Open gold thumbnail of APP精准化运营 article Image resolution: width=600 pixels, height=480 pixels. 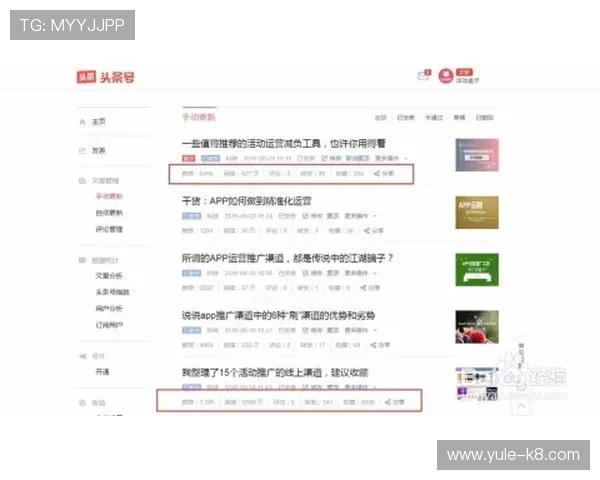point(477,212)
